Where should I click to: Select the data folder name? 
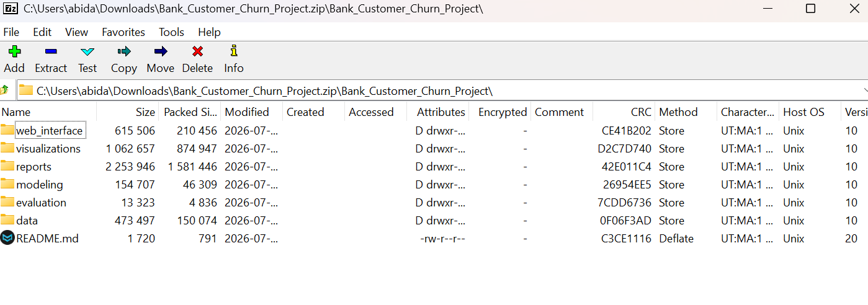(27, 221)
